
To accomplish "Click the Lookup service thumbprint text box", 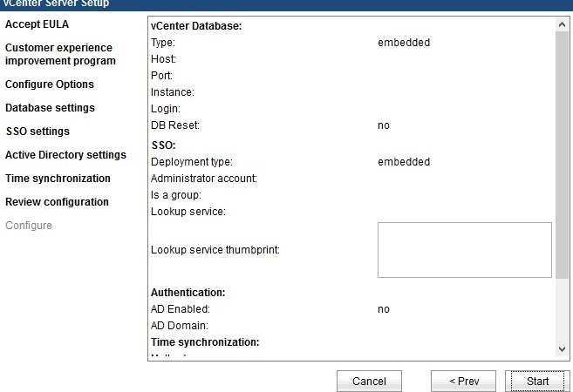I will (465, 250).
